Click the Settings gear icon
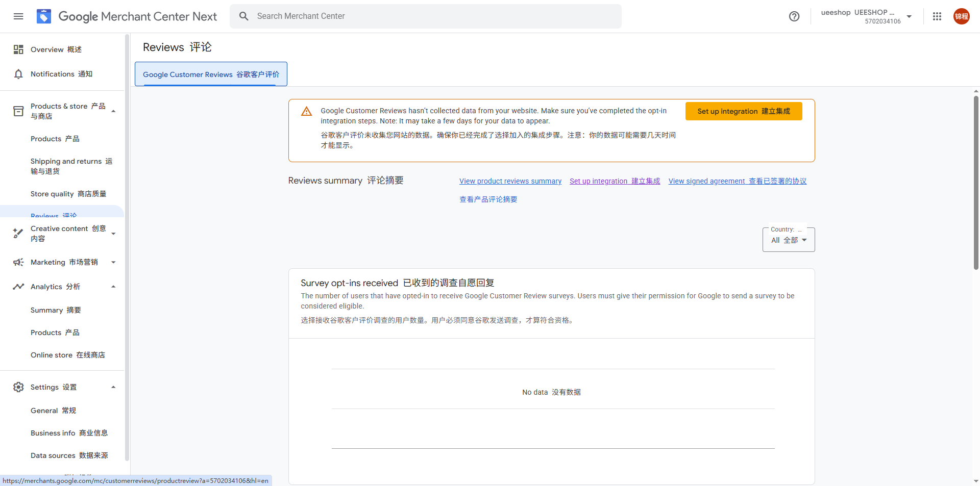This screenshot has height=486, width=980. coord(18,387)
